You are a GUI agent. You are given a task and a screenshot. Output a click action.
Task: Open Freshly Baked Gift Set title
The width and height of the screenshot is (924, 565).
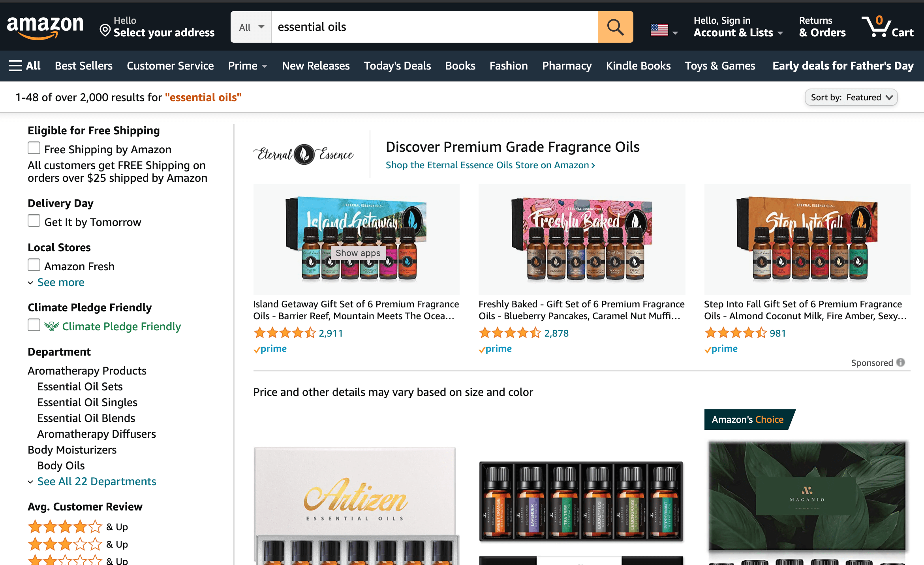pos(581,310)
